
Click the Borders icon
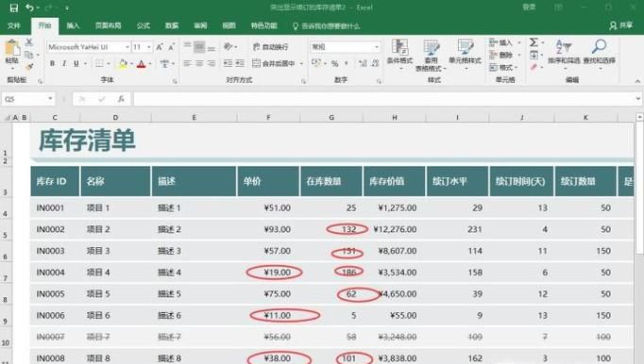pyautogui.click(x=99, y=63)
